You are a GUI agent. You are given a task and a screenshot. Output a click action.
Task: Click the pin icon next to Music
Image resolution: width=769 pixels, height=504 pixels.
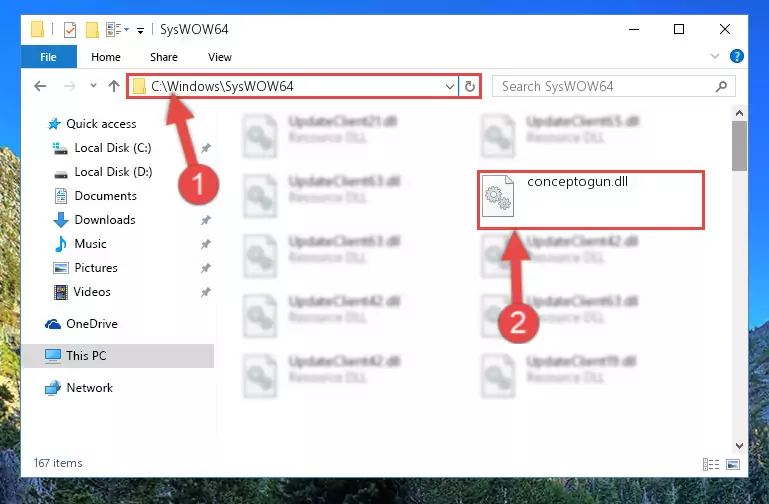[205, 244]
